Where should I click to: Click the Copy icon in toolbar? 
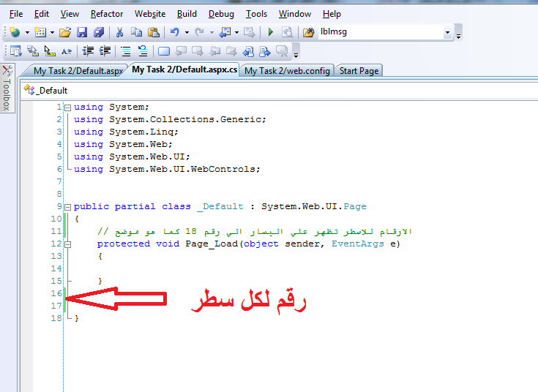tap(136, 32)
